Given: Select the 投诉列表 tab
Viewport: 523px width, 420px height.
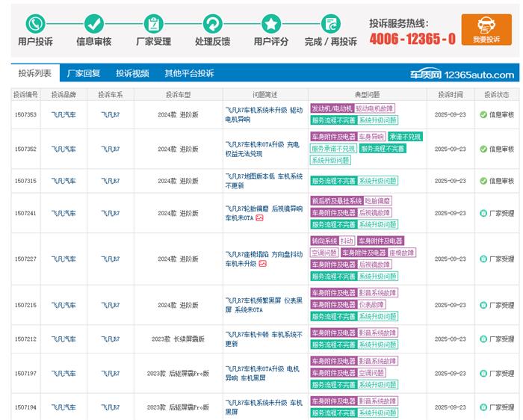Looking at the screenshot, I should pos(35,73).
